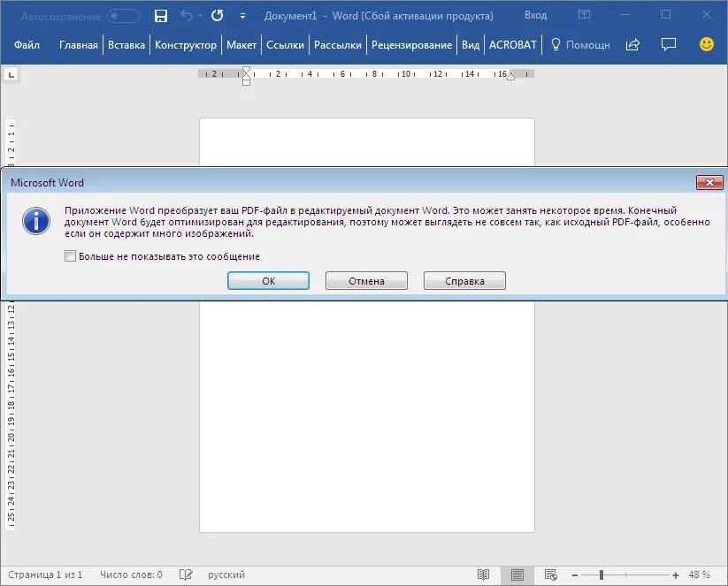Open the Макет tab
Screen dimensions: 728x586
241,45
